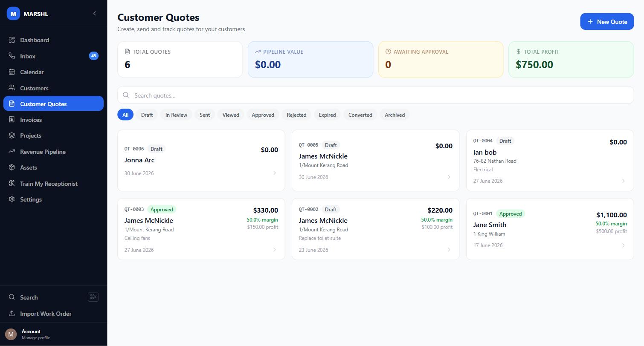Click the Calendar icon in sidebar
The width and height of the screenshot is (644, 346).
(x=12, y=72)
